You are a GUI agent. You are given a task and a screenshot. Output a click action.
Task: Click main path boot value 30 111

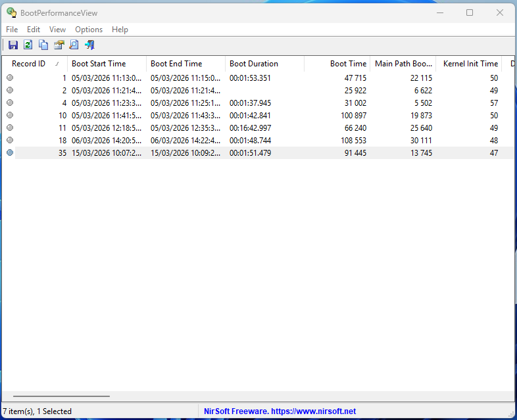pos(421,141)
